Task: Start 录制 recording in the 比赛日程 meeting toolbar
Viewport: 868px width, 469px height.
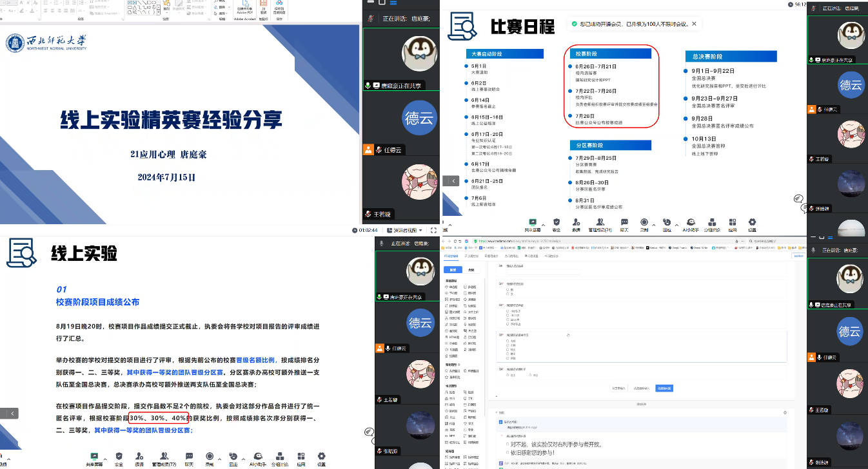Action: click(x=644, y=223)
